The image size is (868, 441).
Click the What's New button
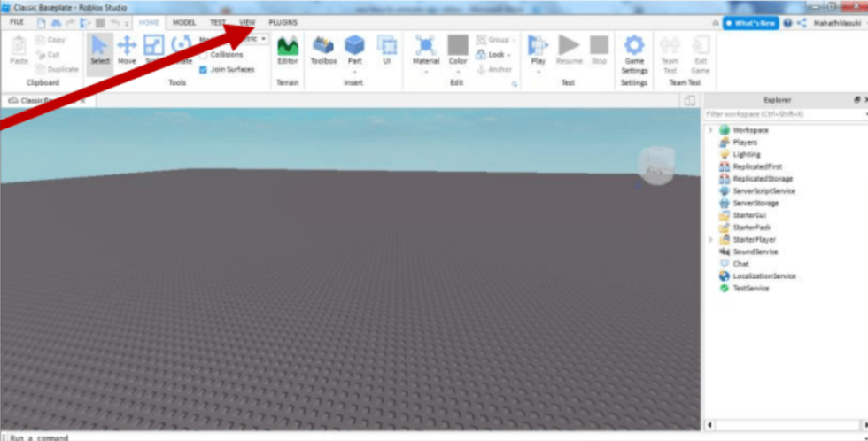click(750, 23)
